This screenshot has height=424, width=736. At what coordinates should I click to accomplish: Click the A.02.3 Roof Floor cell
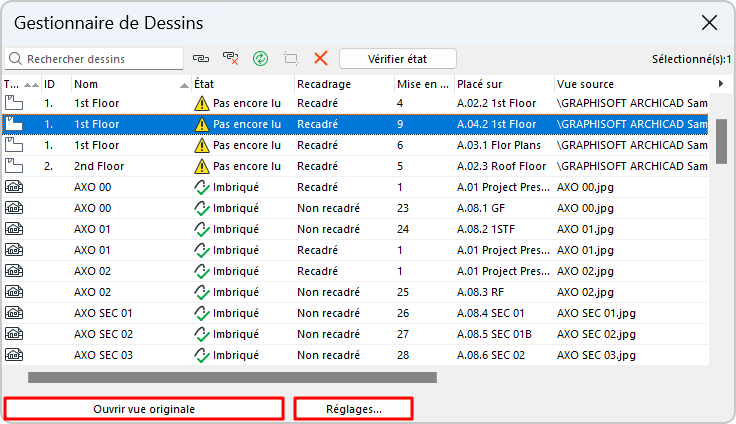[501, 166]
